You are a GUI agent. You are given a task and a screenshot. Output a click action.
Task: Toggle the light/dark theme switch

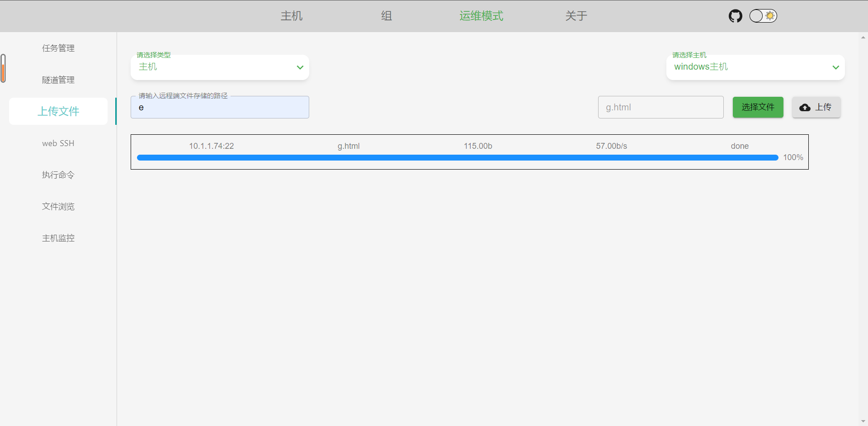click(763, 16)
